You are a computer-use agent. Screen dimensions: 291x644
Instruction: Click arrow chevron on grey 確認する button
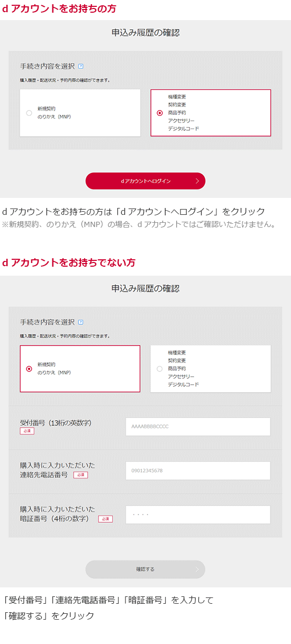197,569
